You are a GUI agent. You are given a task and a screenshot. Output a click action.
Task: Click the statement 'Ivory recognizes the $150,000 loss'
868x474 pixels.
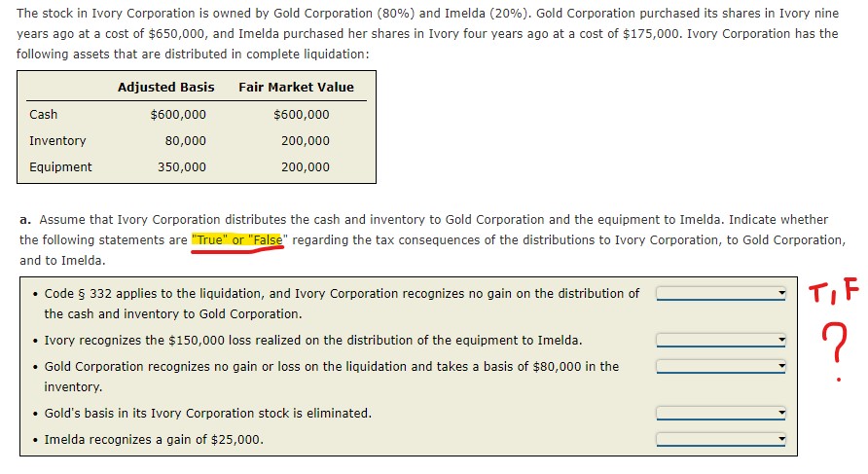pyautogui.click(x=313, y=340)
